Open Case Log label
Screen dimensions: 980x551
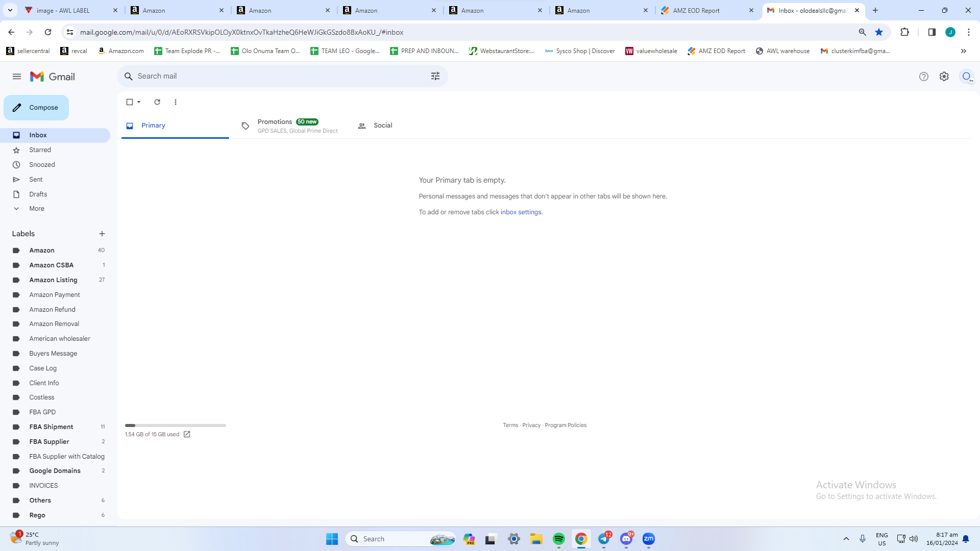pyautogui.click(x=43, y=368)
